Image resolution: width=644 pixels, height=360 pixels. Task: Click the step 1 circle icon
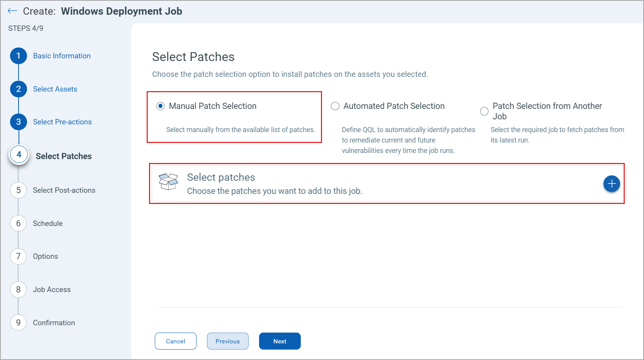coord(19,56)
